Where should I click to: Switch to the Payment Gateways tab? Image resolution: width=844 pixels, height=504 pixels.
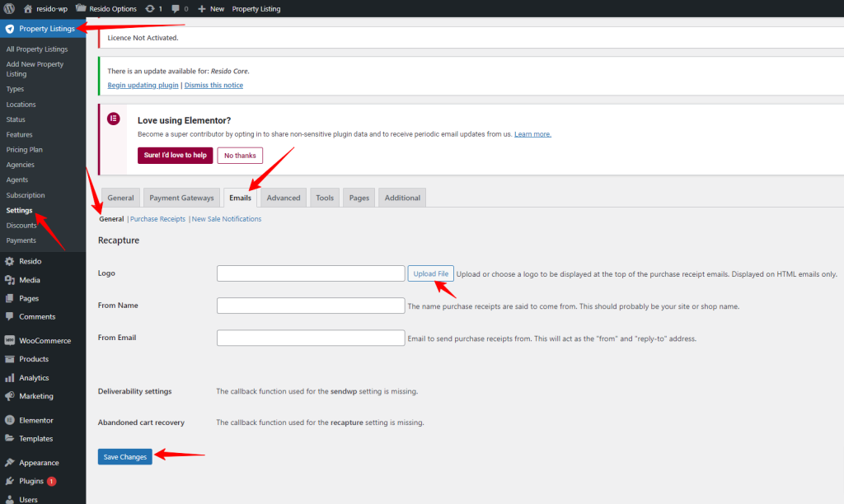[181, 197]
